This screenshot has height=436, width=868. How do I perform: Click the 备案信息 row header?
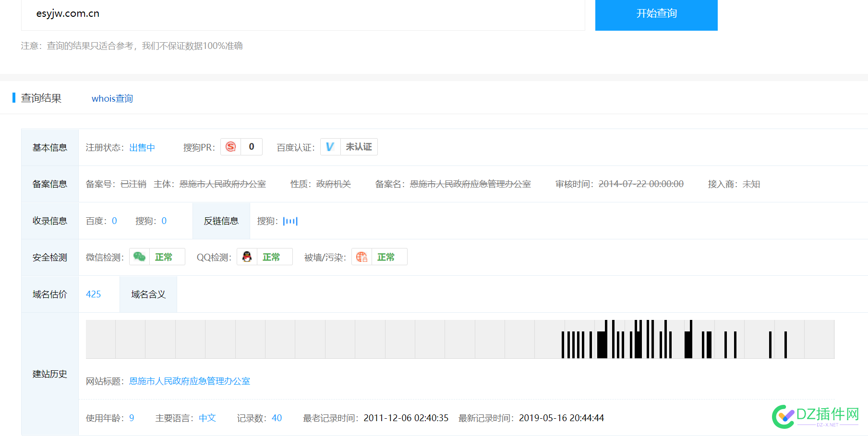point(50,184)
